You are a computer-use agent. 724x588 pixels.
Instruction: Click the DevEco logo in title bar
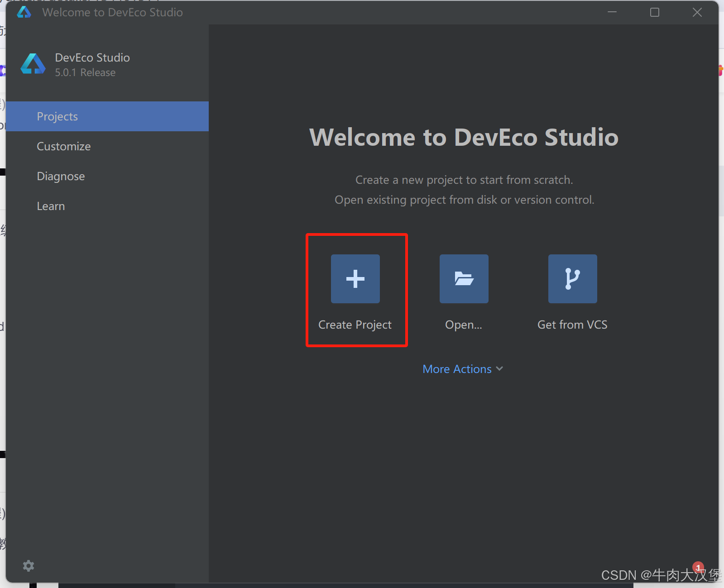(x=24, y=12)
